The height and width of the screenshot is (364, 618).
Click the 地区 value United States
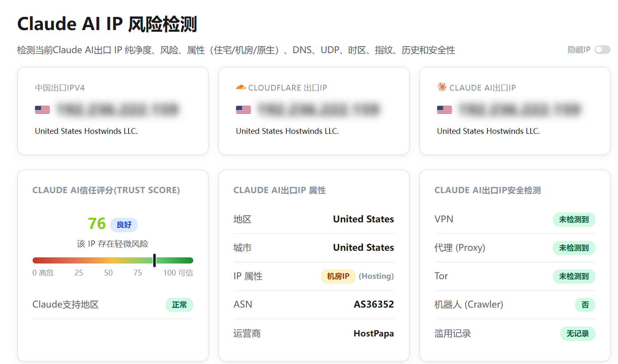pyautogui.click(x=363, y=219)
